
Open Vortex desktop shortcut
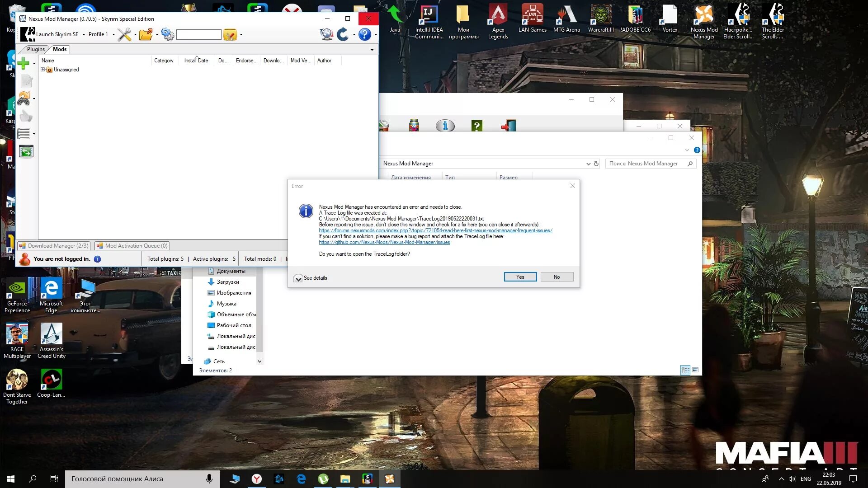point(670,19)
